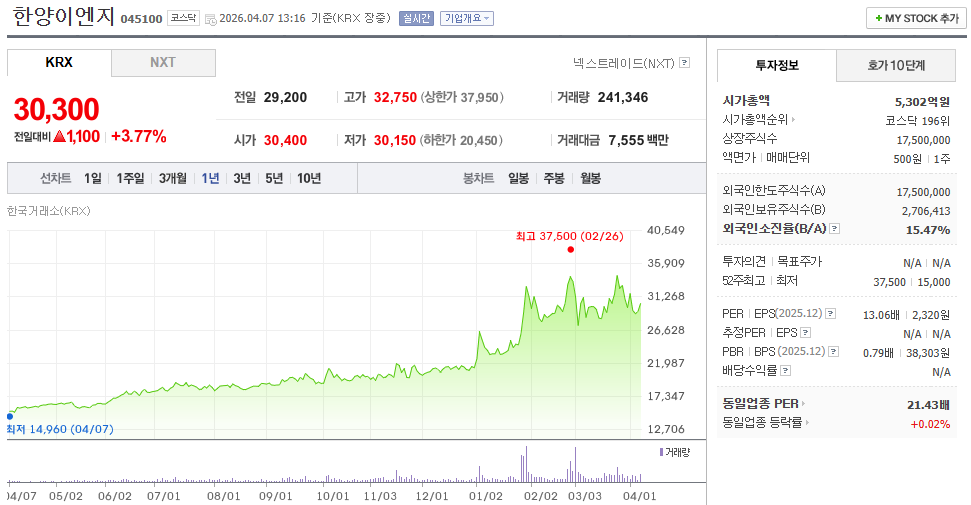The height and width of the screenshot is (505, 971).
Task: Switch to the 월봉 candlestick chart
Action: pos(591,178)
